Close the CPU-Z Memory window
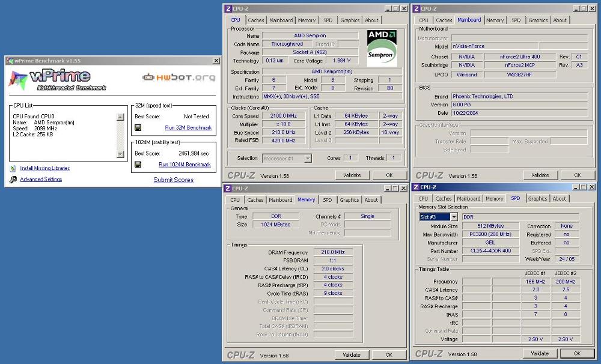Screen dimensions: 601x364 [x=404, y=188]
